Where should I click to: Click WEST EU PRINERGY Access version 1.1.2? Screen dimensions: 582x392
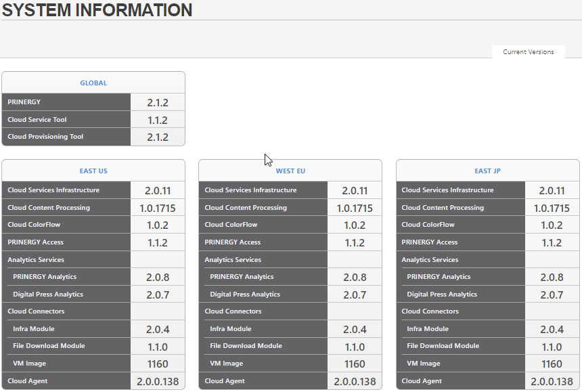pos(355,243)
